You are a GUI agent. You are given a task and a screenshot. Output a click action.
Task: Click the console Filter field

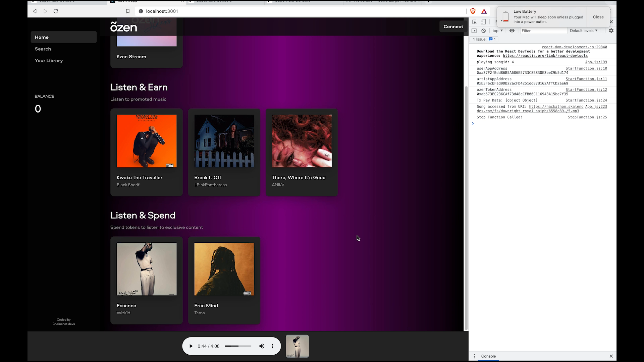click(x=543, y=31)
